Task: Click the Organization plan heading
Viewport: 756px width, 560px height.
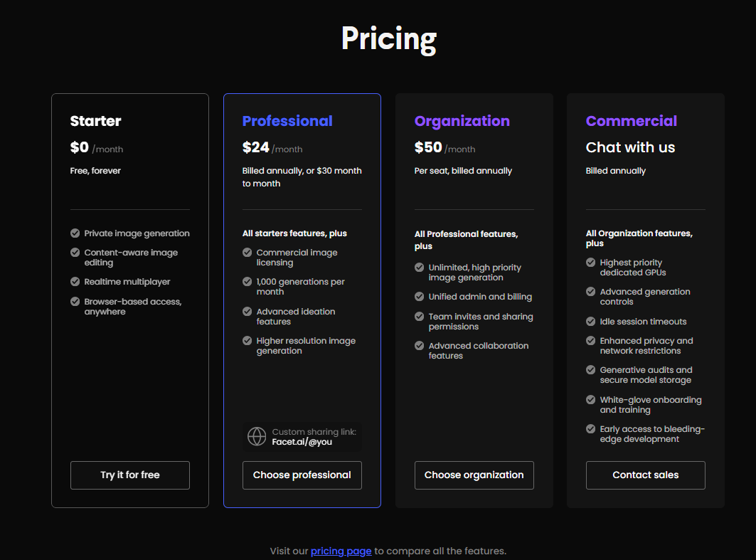Action: 462,121
